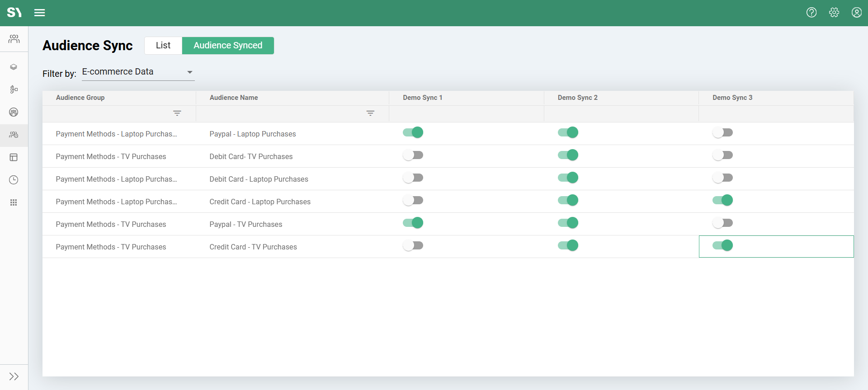Viewport: 868px width, 390px height.
Task: Open the user account profile icon
Action: (x=856, y=13)
